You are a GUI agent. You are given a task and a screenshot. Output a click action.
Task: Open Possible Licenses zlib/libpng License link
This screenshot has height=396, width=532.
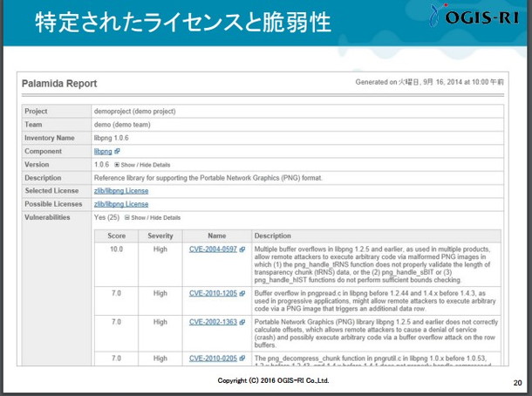pyautogui.click(x=121, y=204)
